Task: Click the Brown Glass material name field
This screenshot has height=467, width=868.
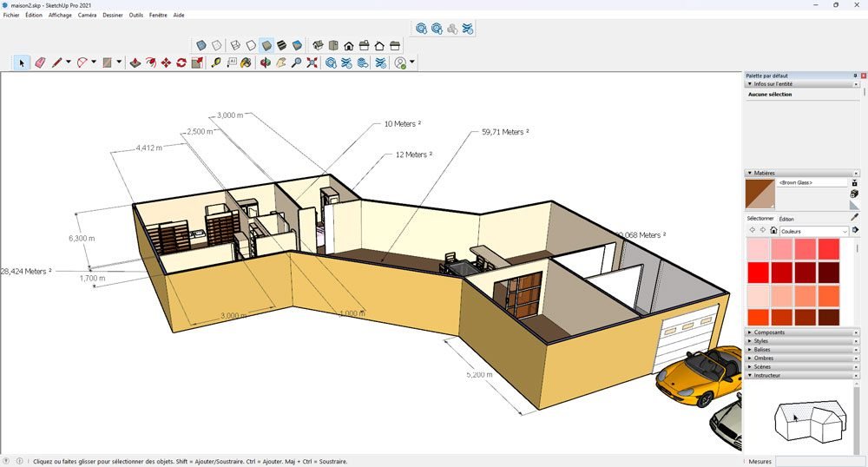Action: (812, 182)
